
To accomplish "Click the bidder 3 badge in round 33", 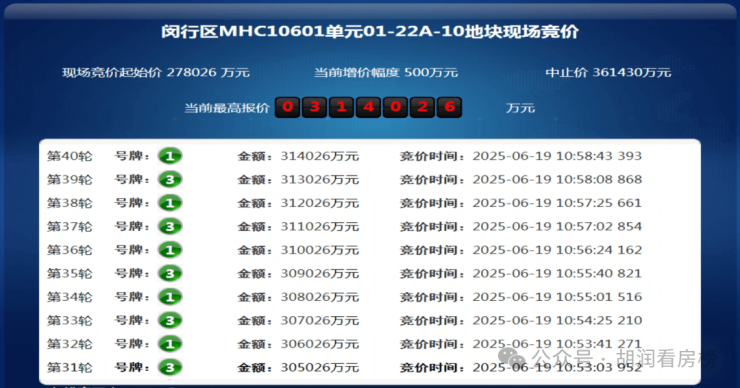I will click(x=170, y=321).
